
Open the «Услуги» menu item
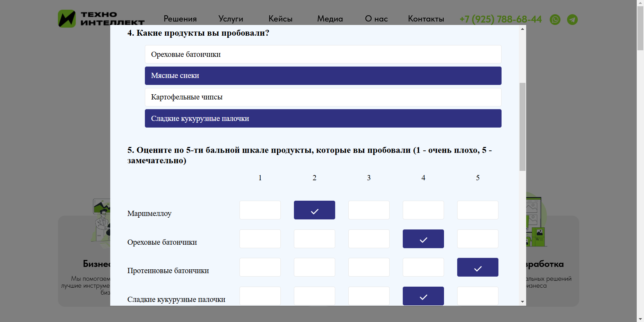point(230,19)
